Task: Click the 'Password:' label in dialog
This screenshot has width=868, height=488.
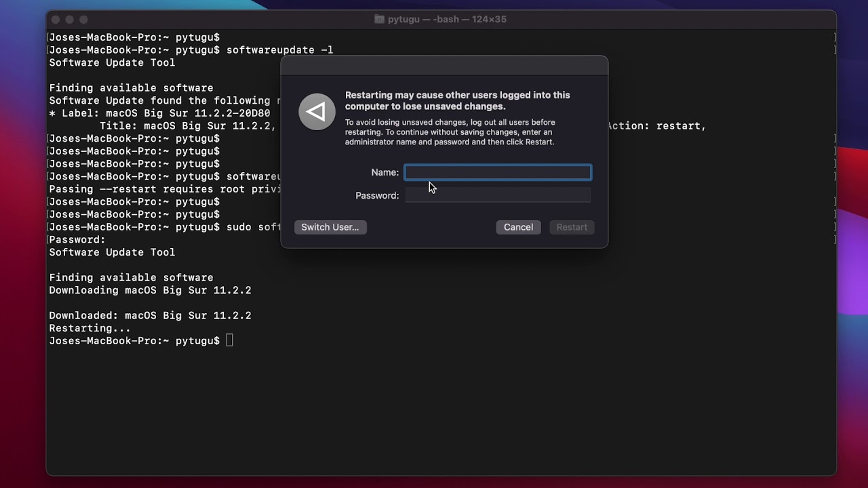Action: click(x=377, y=196)
